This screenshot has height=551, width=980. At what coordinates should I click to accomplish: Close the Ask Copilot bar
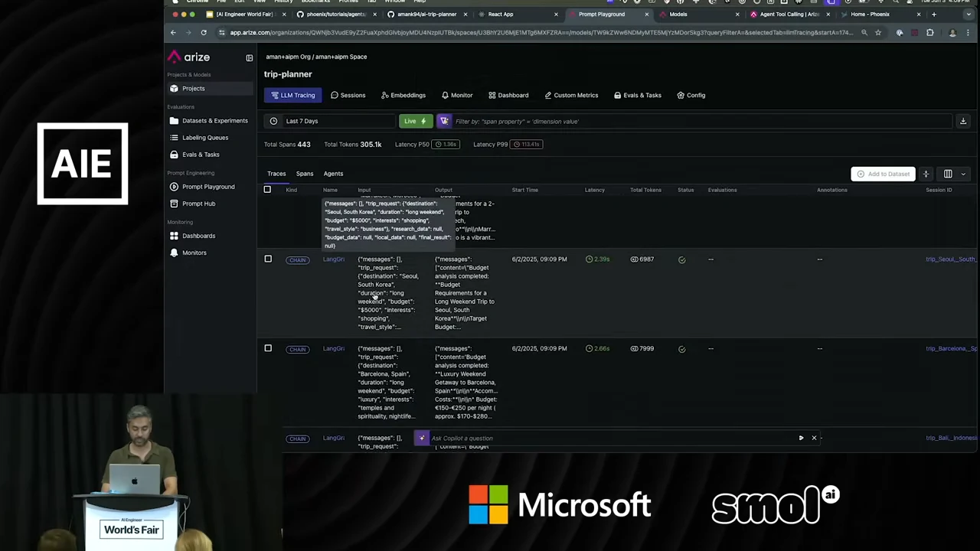pyautogui.click(x=814, y=439)
